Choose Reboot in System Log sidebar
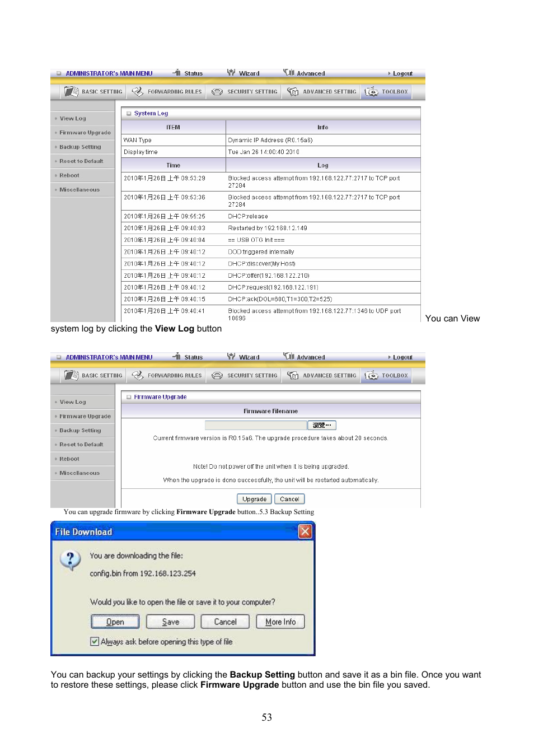Image resolution: width=534 pixels, height=756 pixels. [69, 176]
